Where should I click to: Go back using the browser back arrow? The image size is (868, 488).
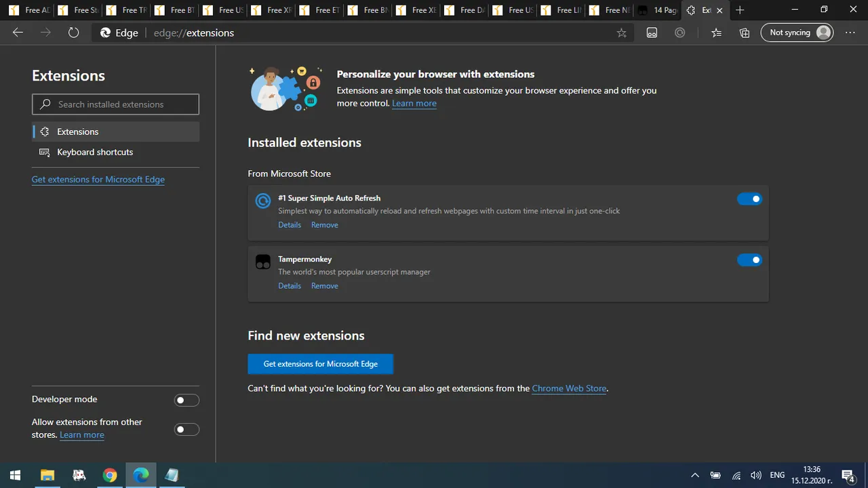[18, 33]
